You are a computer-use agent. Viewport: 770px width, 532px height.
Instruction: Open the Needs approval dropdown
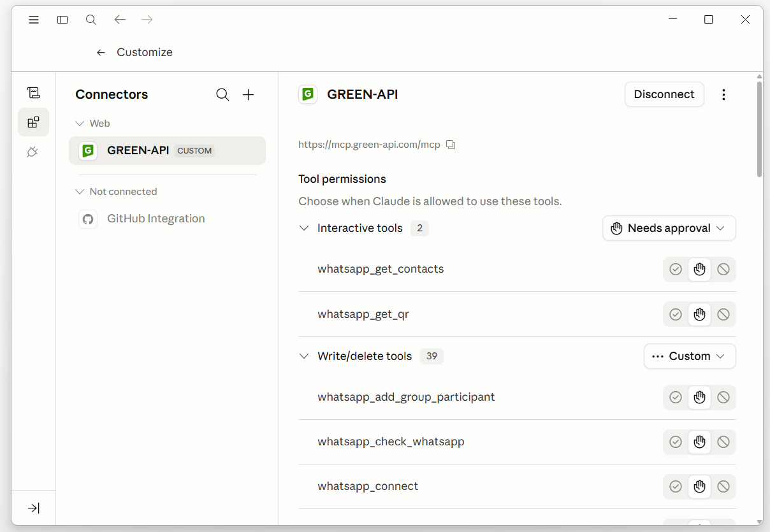(669, 228)
